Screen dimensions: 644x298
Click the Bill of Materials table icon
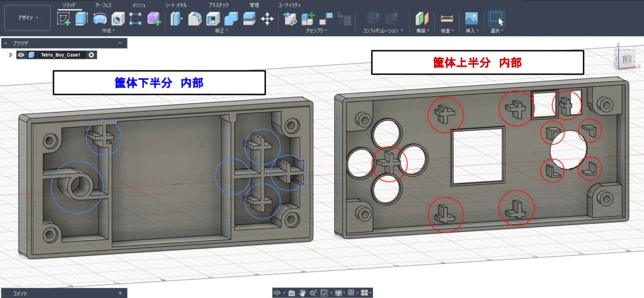[344, 19]
